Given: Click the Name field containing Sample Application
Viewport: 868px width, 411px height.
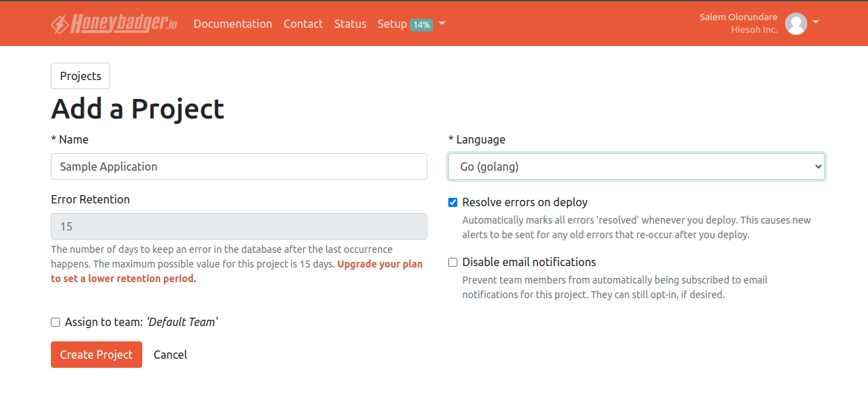Looking at the screenshot, I should [239, 166].
